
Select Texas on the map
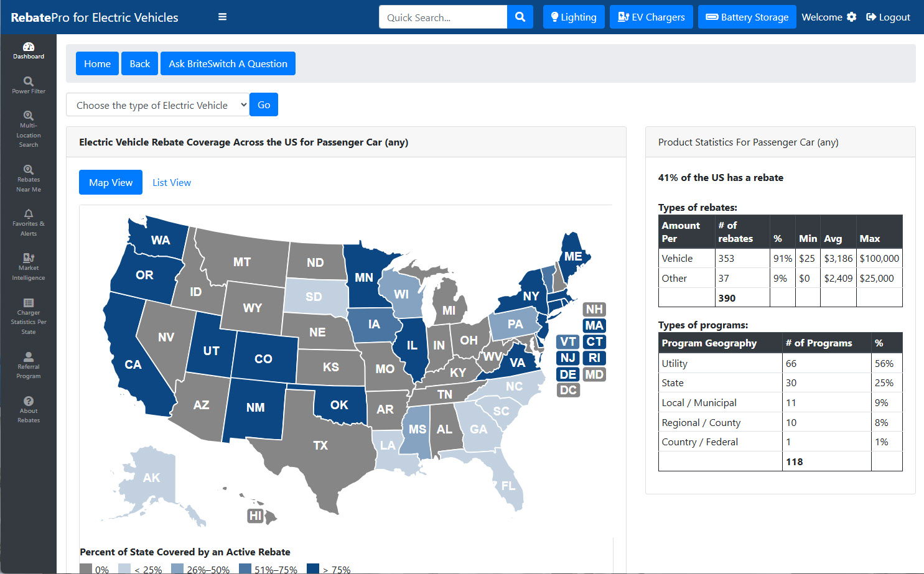click(320, 445)
